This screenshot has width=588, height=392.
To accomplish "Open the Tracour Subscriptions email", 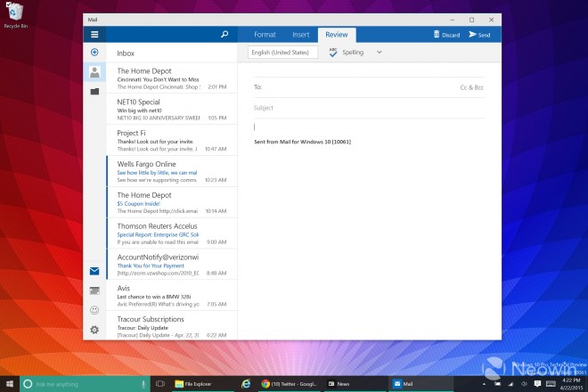I will point(172,326).
